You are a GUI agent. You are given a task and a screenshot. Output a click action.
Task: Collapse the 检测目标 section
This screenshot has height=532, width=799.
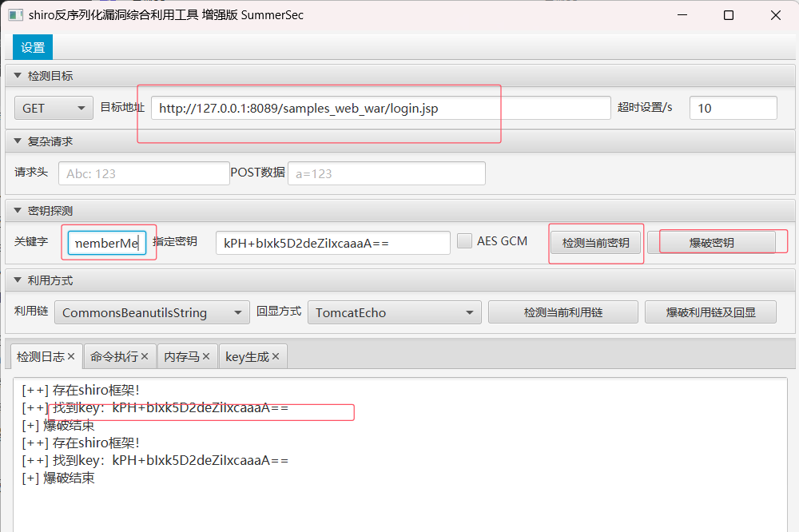tap(18, 76)
